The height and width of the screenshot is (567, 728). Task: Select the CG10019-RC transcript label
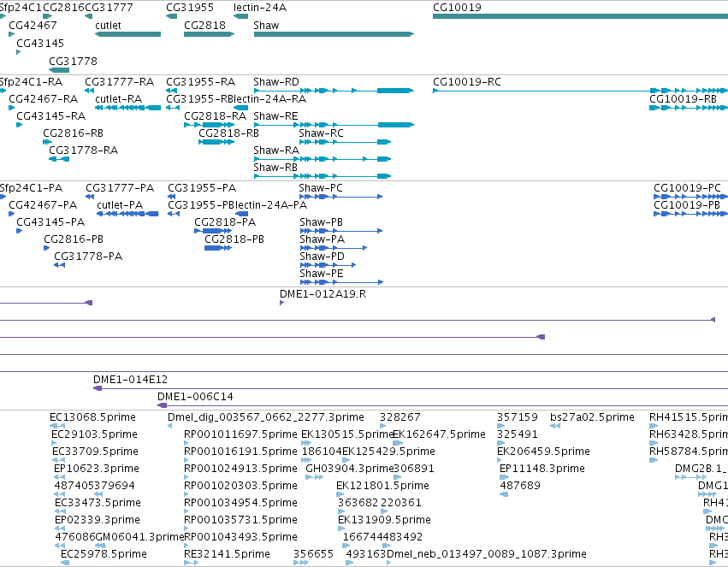(467, 82)
